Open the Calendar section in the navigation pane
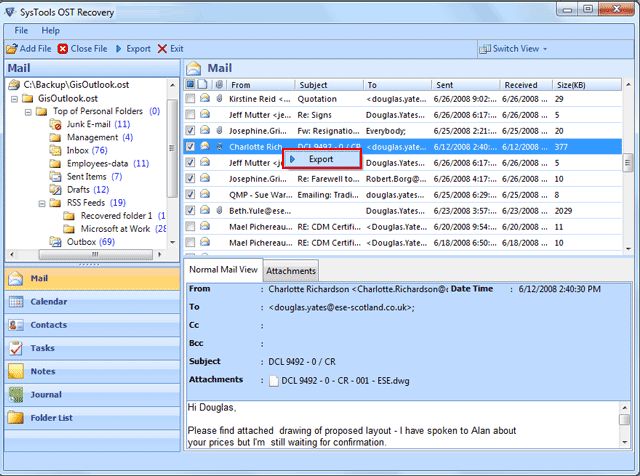The width and height of the screenshot is (640, 476). coord(49,301)
